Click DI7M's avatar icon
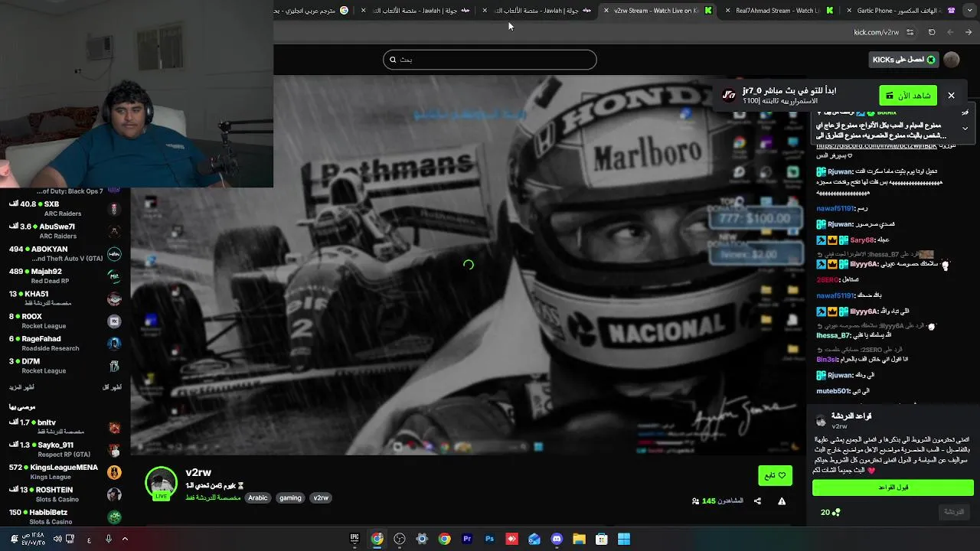The width and height of the screenshot is (980, 551). (114, 366)
